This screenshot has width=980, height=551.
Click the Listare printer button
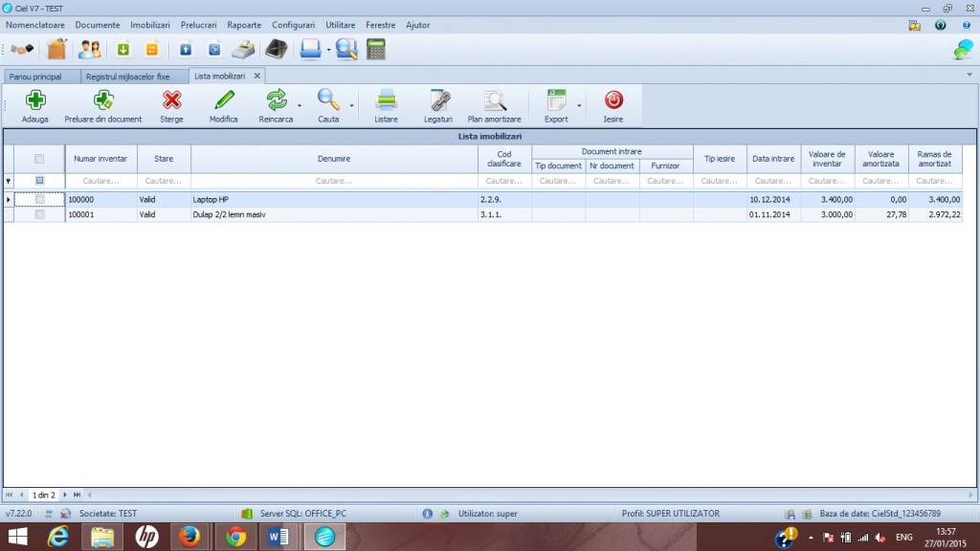[386, 106]
